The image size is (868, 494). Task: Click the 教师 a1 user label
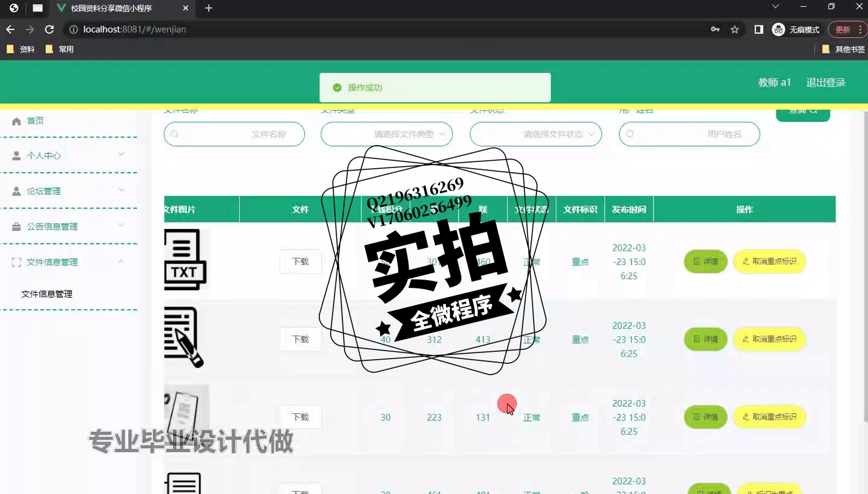pyautogui.click(x=775, y=83)
